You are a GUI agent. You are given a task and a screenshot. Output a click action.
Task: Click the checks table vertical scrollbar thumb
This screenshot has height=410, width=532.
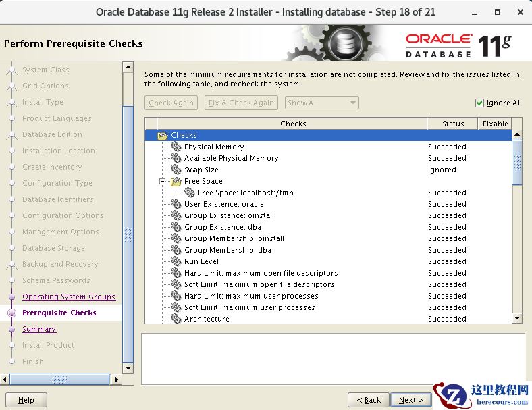point(516,163)
